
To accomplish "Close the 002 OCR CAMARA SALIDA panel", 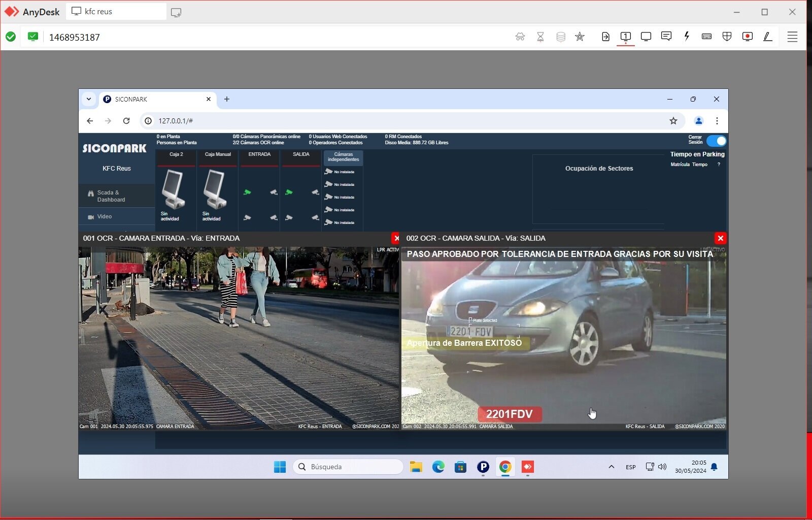I will point(720,238).
